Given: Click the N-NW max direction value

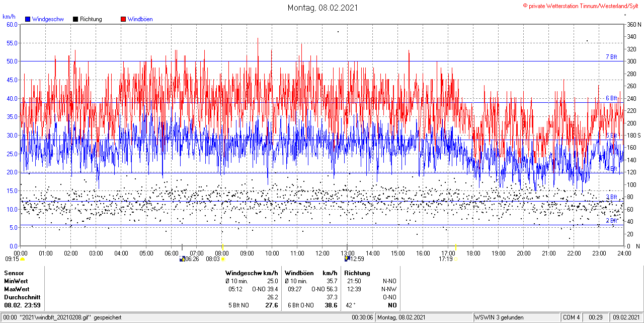Looking at the screenshot, I should [389, 289].
